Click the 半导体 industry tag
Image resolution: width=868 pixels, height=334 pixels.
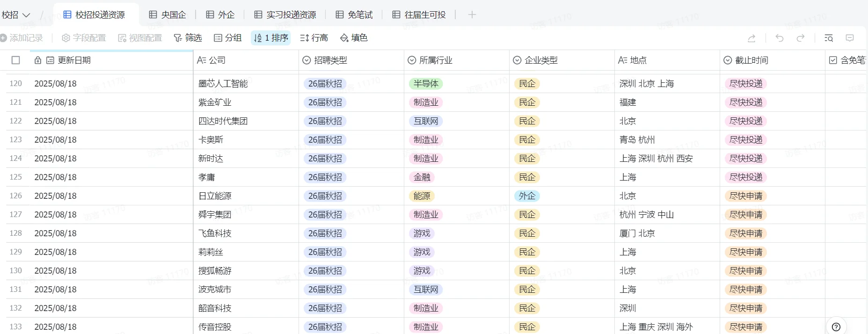click(426, 84)
